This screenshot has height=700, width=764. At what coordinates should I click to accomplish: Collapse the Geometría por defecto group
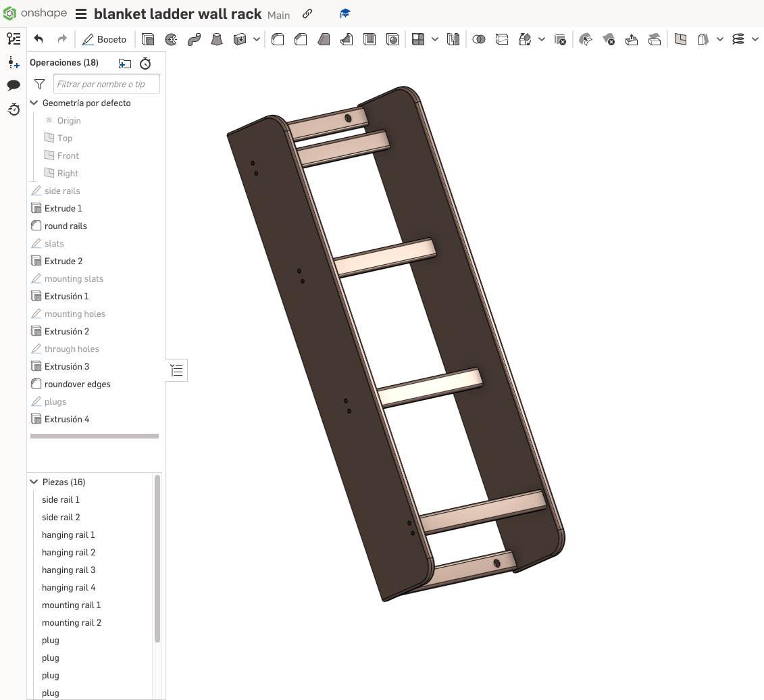(34, 103)
